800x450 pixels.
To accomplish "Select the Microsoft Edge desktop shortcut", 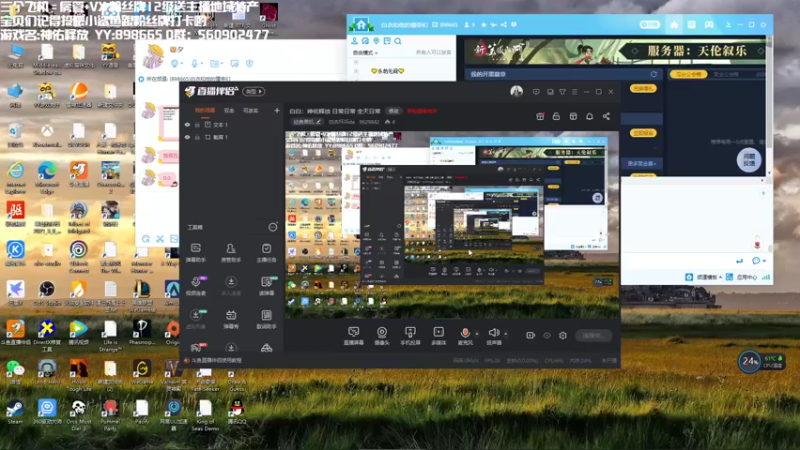I will [x=47, y=178].
